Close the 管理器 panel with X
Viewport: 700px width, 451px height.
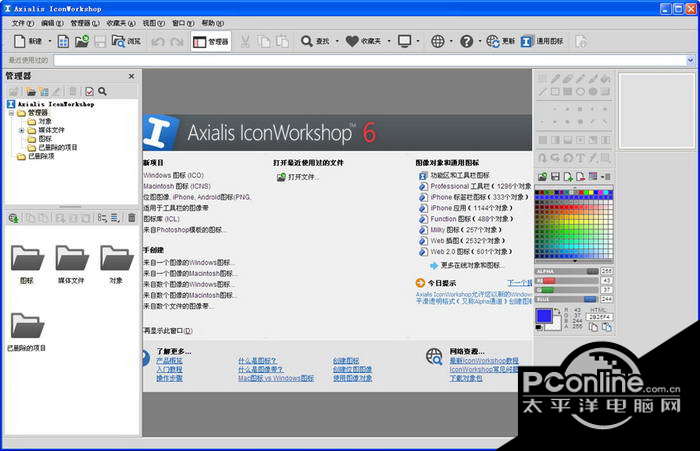pyautogui.click(x=131, y=76)
